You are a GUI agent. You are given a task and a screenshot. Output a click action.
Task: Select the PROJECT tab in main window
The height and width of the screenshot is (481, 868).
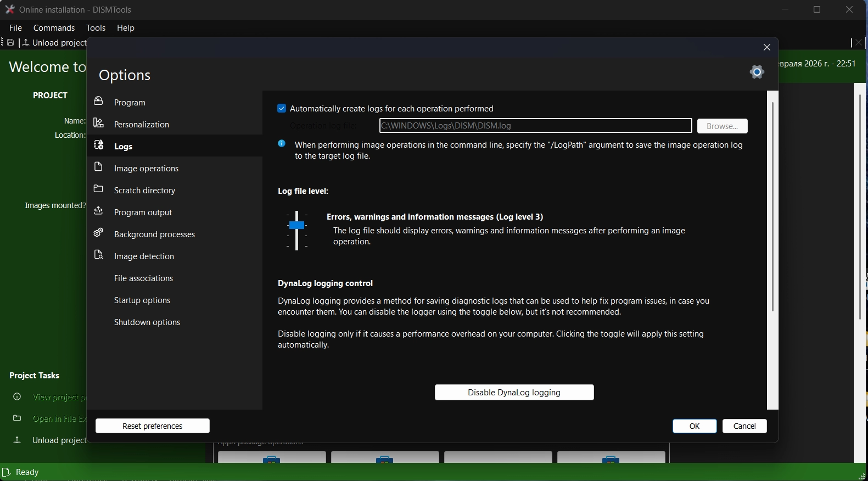pyautogui.click(x=50, y=95)
